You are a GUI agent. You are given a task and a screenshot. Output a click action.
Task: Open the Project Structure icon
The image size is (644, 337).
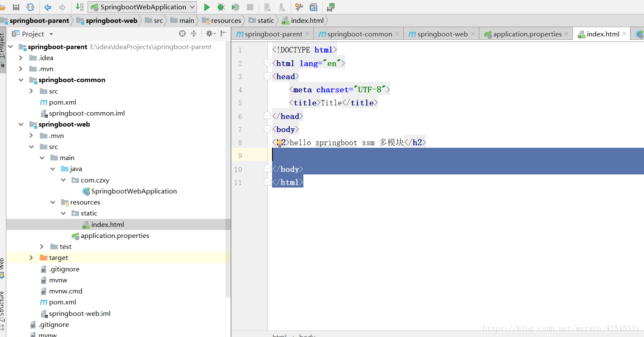click(x=314, y=7)
